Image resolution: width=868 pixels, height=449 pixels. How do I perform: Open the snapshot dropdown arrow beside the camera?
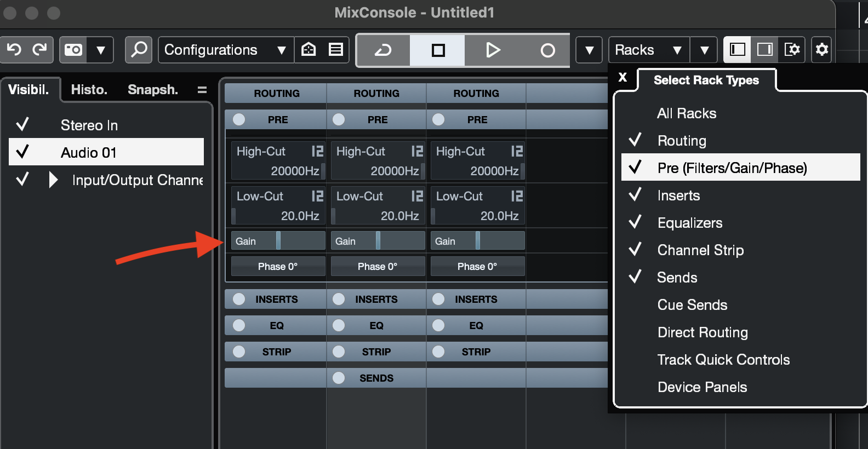pos(101,50)
